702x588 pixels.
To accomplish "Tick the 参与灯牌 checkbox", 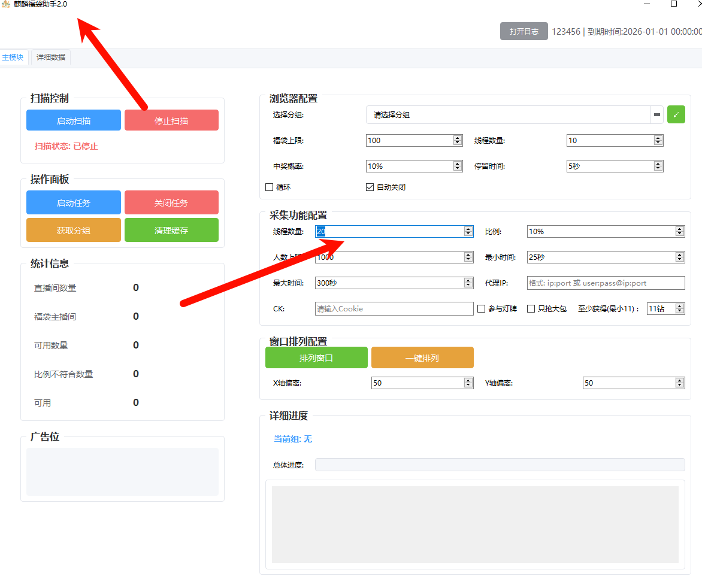I will pos(481,309).
